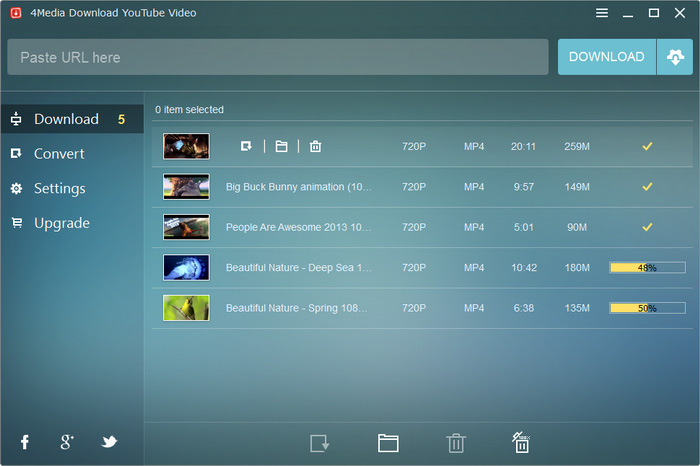Image resolution: width=700 pixels, height=466 pixels.
Task: Open the Download tab in sidebar
Action: click(72, 119)
